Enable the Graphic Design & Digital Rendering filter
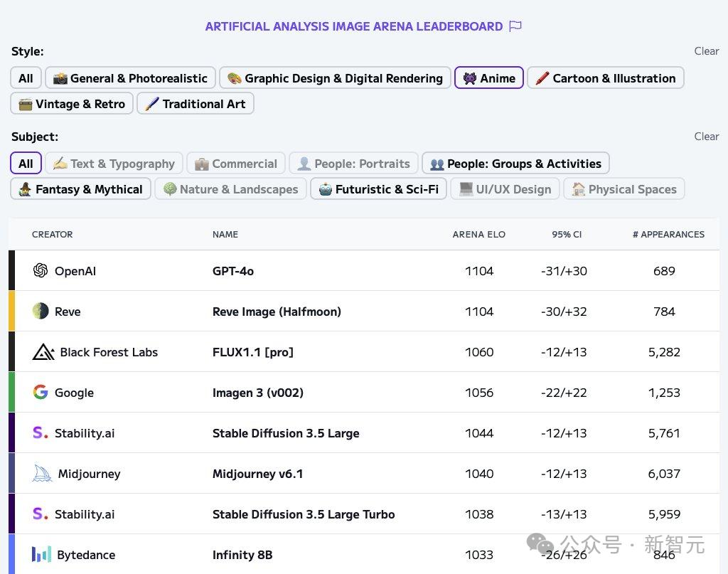The height and width of the screenshot is (574, 728). tap(336, 78)
